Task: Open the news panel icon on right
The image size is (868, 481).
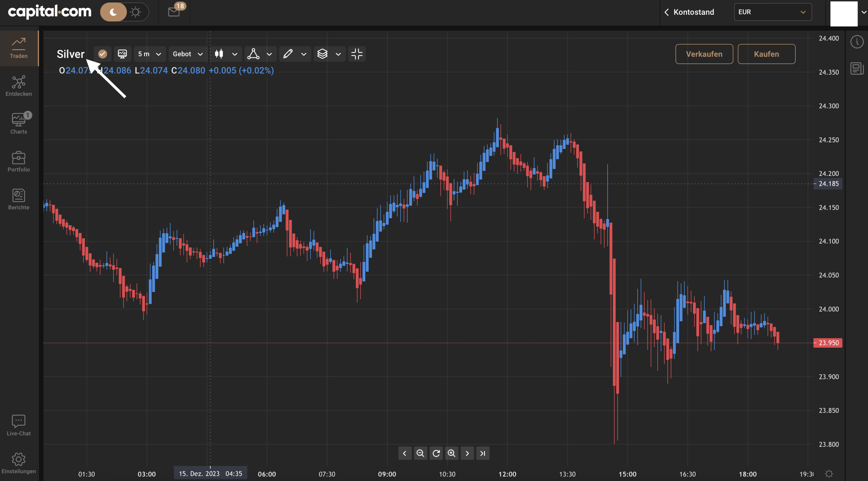Action: (857, 68)
